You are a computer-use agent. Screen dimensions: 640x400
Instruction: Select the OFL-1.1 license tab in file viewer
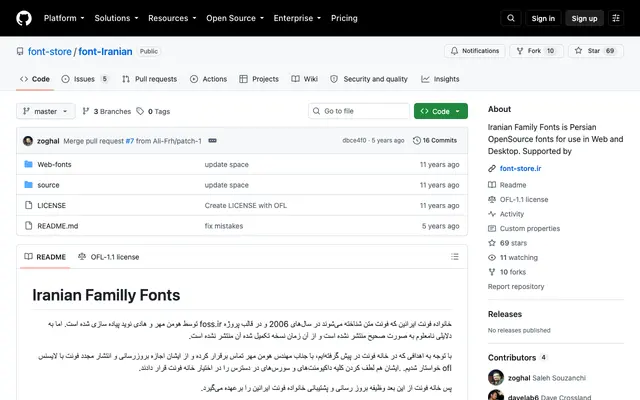(x=109, y=257)
